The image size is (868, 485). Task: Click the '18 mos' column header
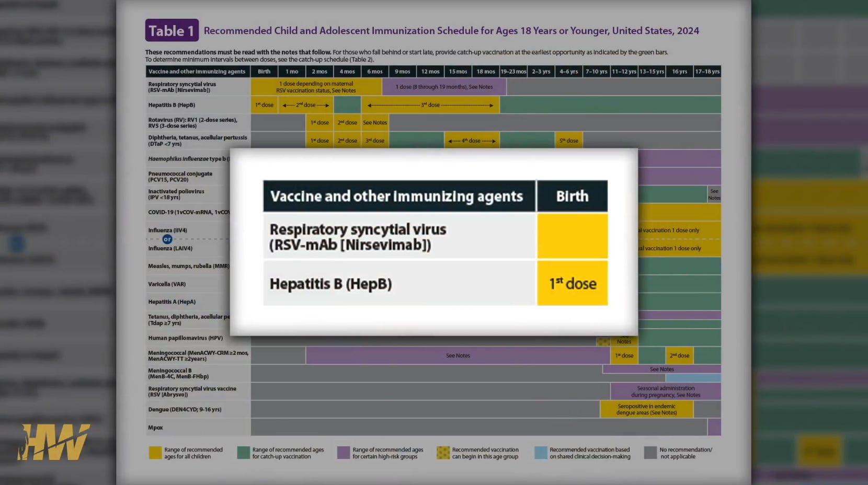(x=486, y=72)
